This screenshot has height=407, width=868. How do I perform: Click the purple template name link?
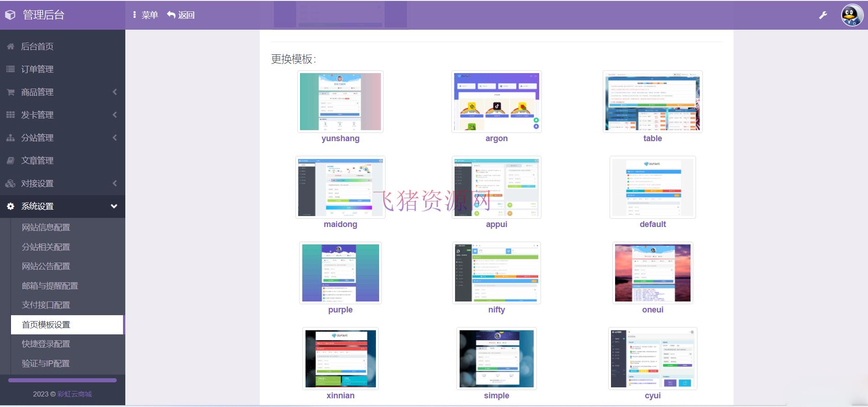340,310
